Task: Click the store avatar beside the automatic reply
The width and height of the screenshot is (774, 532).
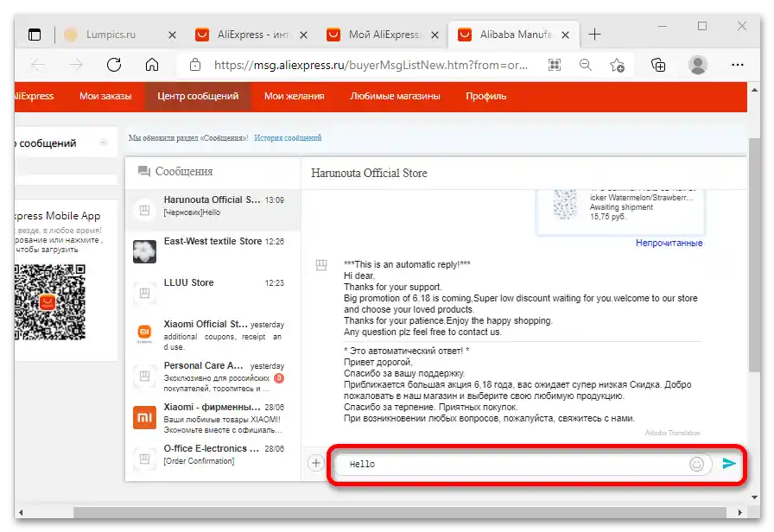Action: pyautogui.click(x=321, y=265)
